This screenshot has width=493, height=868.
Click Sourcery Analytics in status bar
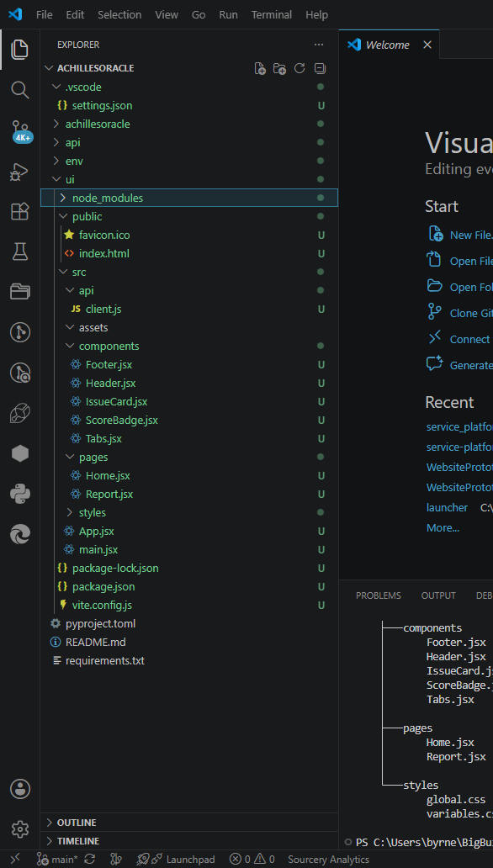[328, 859]
